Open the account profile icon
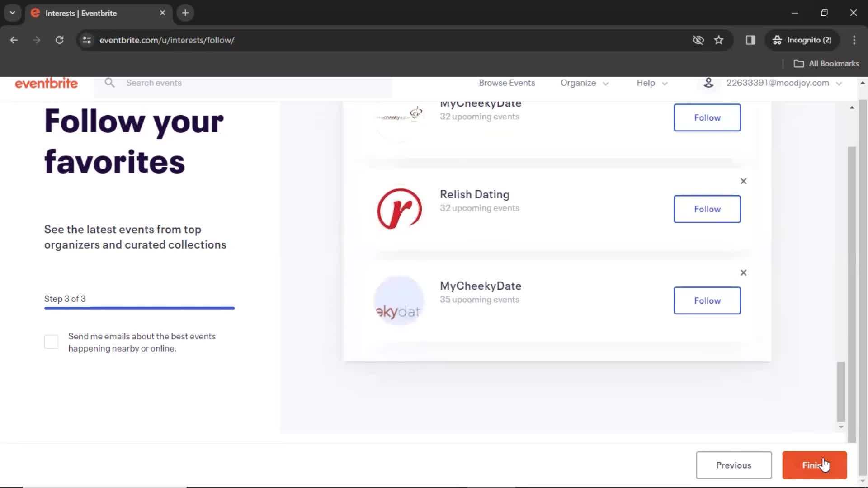 point(708,83)
